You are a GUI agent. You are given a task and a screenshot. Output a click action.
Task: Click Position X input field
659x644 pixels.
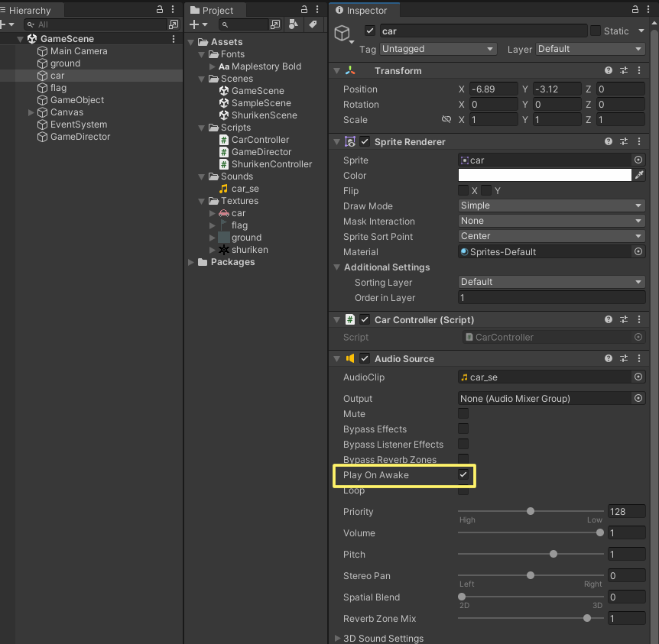click(x=493, y=89)
